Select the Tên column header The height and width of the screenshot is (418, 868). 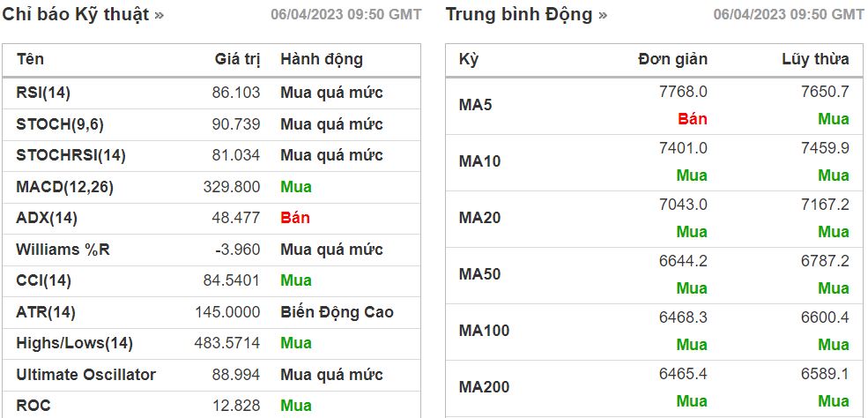(30, 59)
